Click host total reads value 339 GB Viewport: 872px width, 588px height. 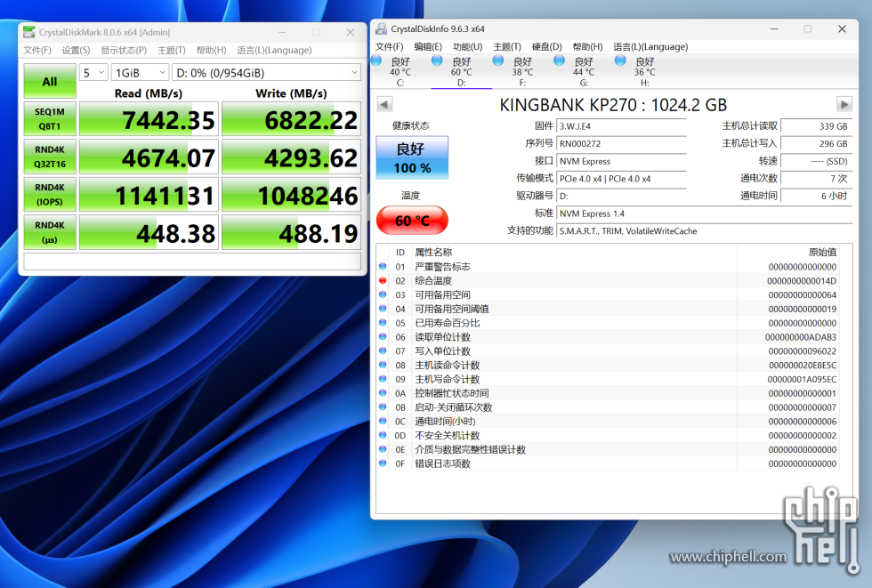pyautogui.click(x=817, y=126)
